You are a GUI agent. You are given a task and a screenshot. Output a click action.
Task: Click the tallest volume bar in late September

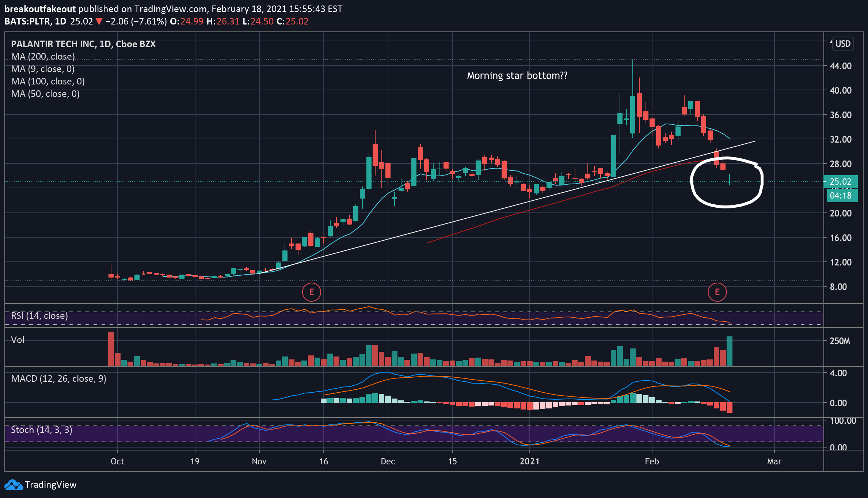click(x=111, y=348)
